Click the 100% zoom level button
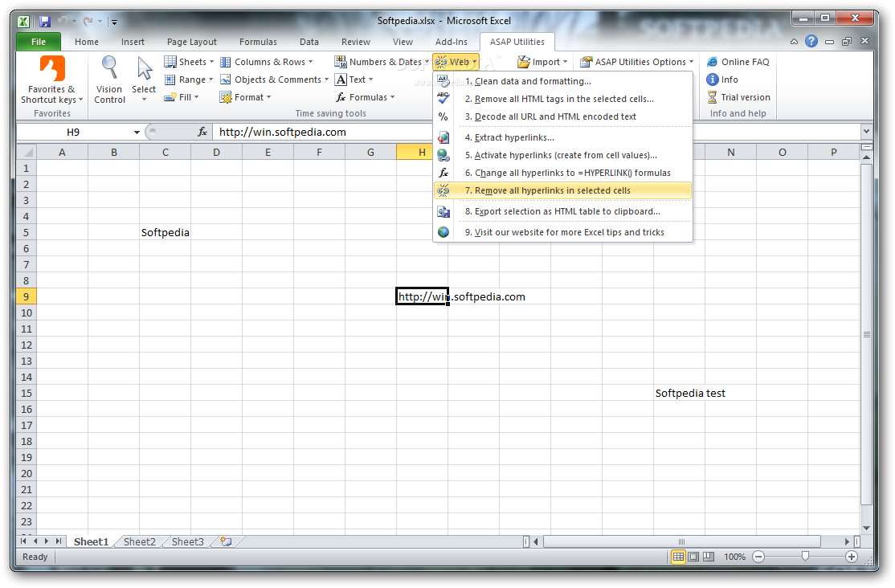This screenshot has height=588, width=895. 734,557
